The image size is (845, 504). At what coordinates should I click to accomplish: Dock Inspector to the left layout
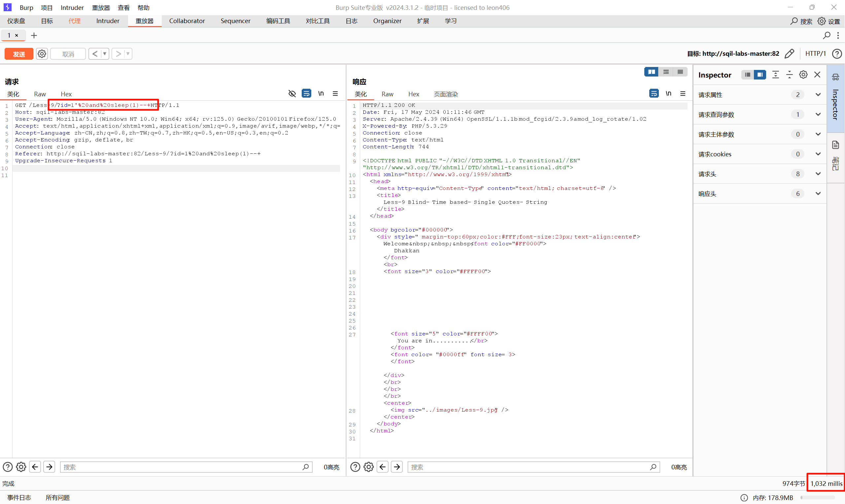click(748, 75)
